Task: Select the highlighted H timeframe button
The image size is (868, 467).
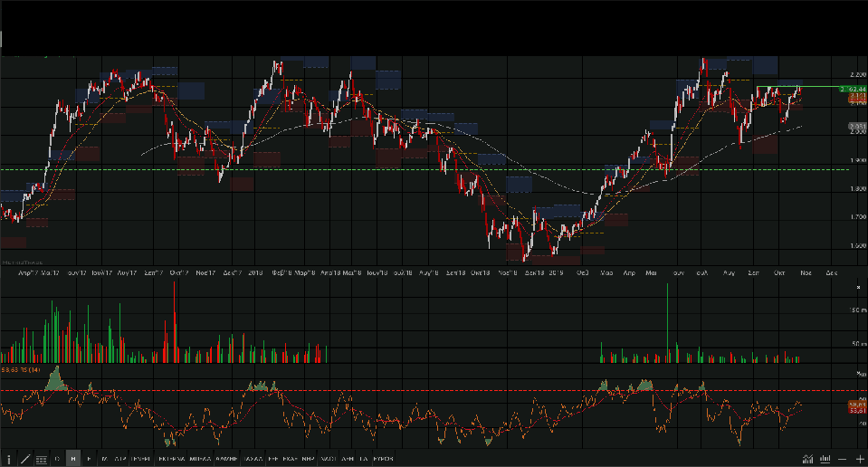Action: pyautogui.click(x=73, y=459)
